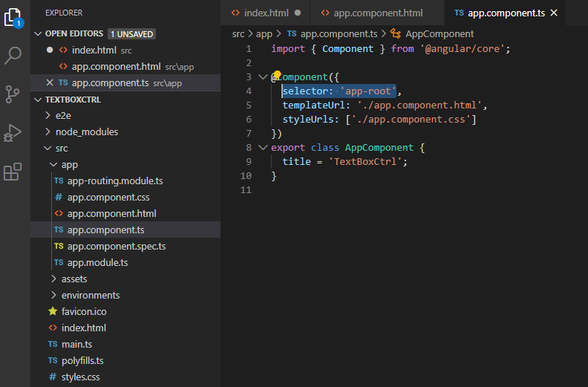Fold the @Component decorator at line 3

click(263, 77)
